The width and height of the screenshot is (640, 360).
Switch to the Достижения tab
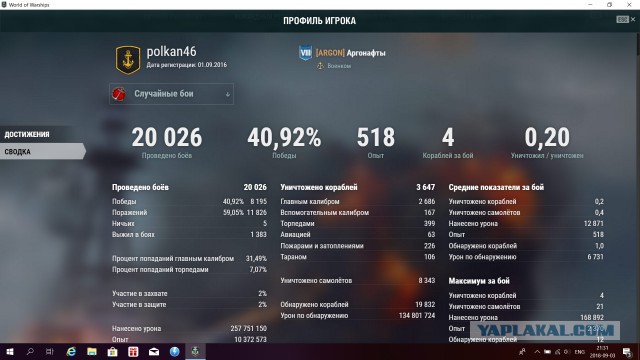(27, 134)
